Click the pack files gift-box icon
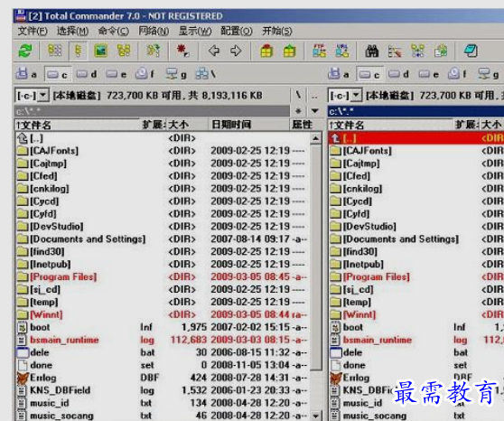Viewport: 504px width, 421px height. (x=266, y=51)
